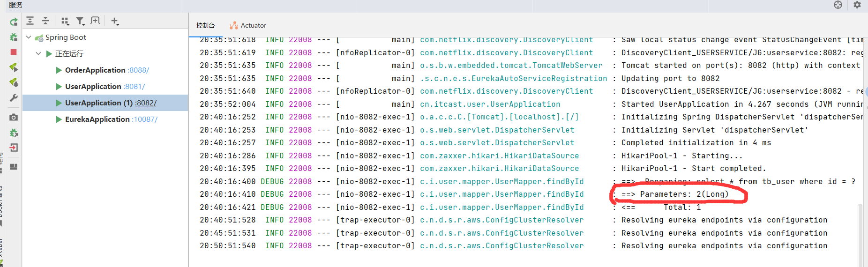Click cn.itcast.user.UserApplication logger name in log
The height and width of the screenshot is (267, 868).
(490, 104)
